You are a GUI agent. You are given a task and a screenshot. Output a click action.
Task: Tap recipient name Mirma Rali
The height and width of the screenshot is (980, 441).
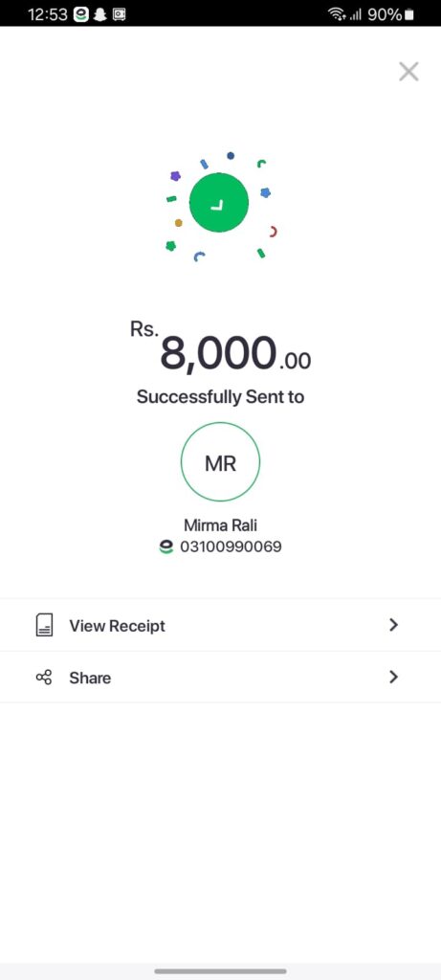[x=220, y=524]
